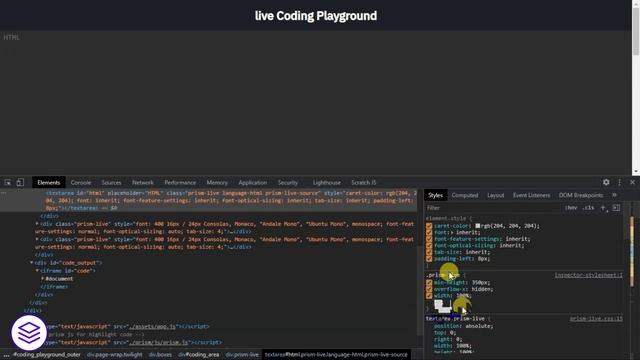640x360 pixels.
Task: Open the DevTools three-dot customize menu
Action: [620, 182]
